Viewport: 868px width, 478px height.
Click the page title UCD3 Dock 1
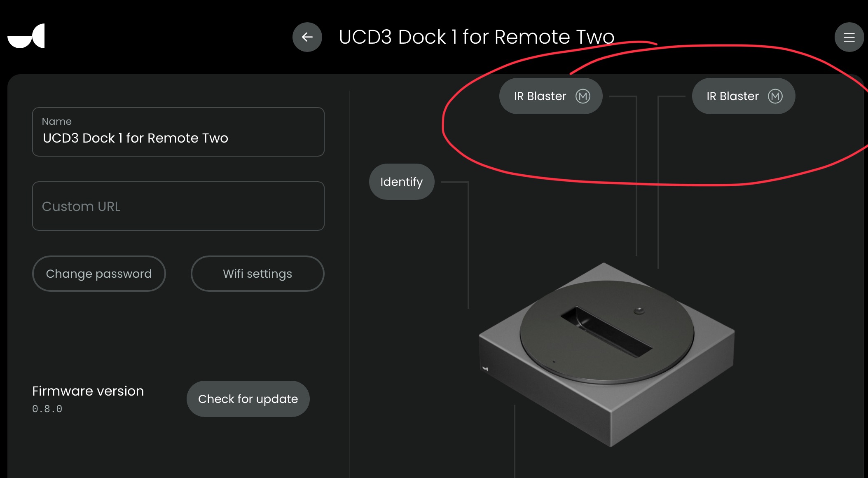coord(477,37)
